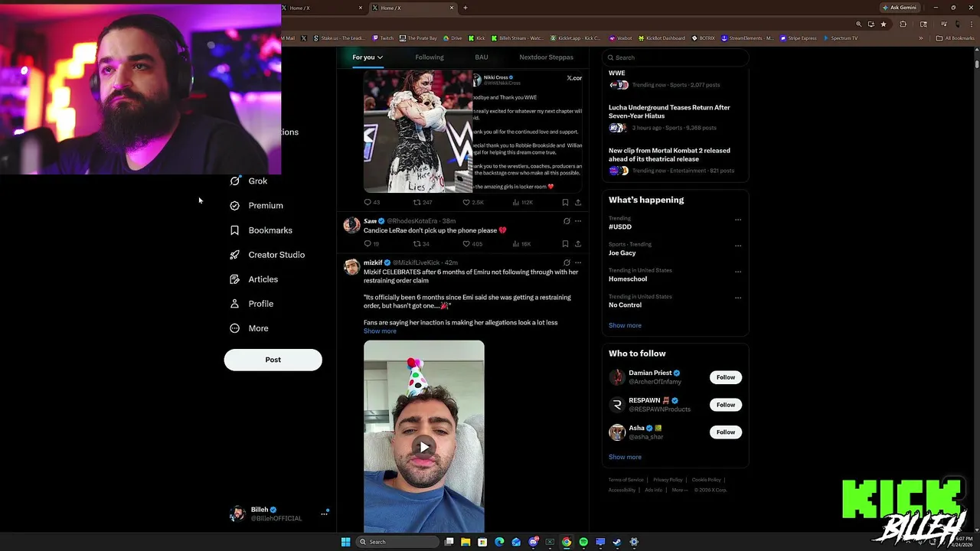
Task: Open Lucha Underground Teases Return story
Action: point(669,112)
